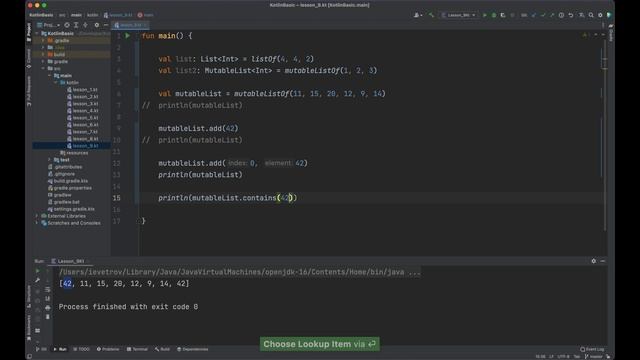The width and height of the screenshot is (640, 360).
Task: Click highlighted 42 in console output
Action: 67,284
